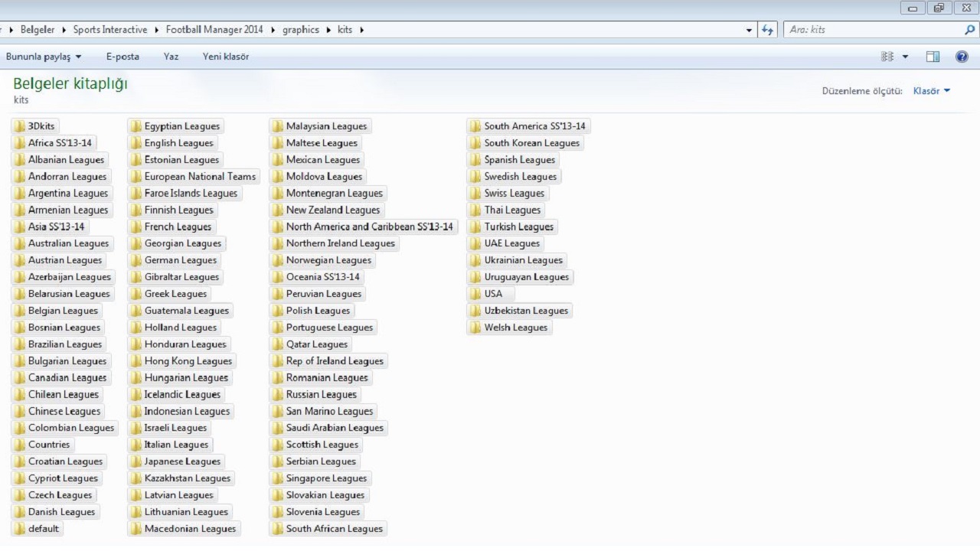This screenshot has width=980, height=551.
Task: Go to Football Manager 2014 in the path
Action: 214,30
